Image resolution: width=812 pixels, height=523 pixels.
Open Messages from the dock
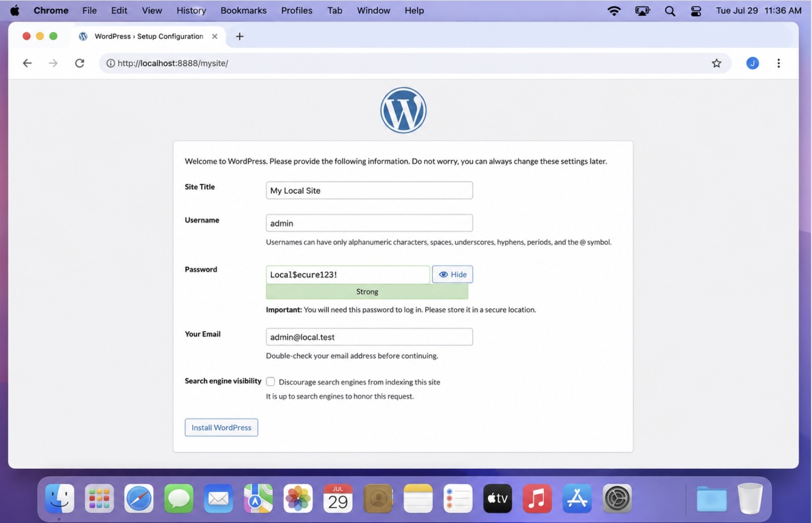(179, 499)
